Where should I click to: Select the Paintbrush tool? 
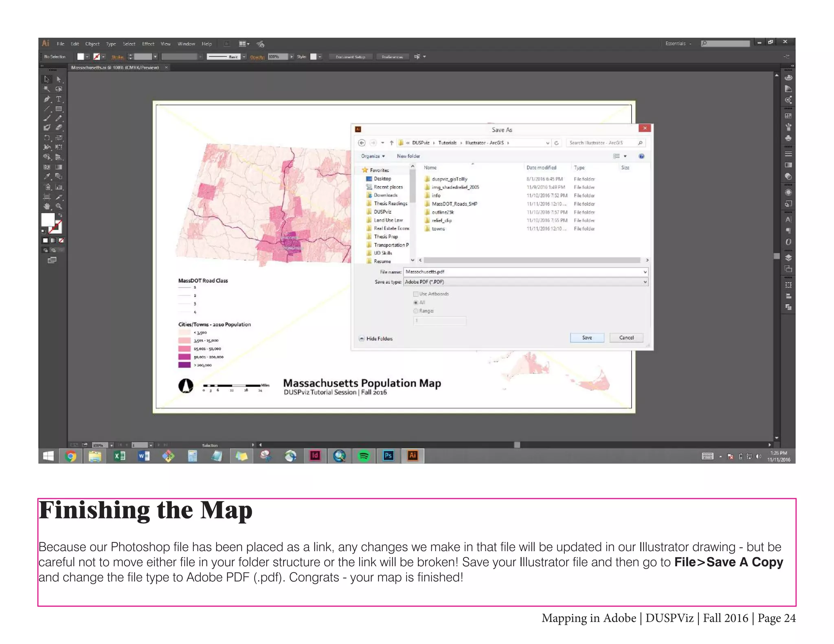[47, 118]
